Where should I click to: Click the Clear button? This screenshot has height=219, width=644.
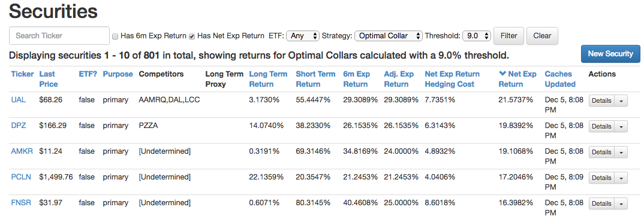pyautogui.click(x=542, y=36)
